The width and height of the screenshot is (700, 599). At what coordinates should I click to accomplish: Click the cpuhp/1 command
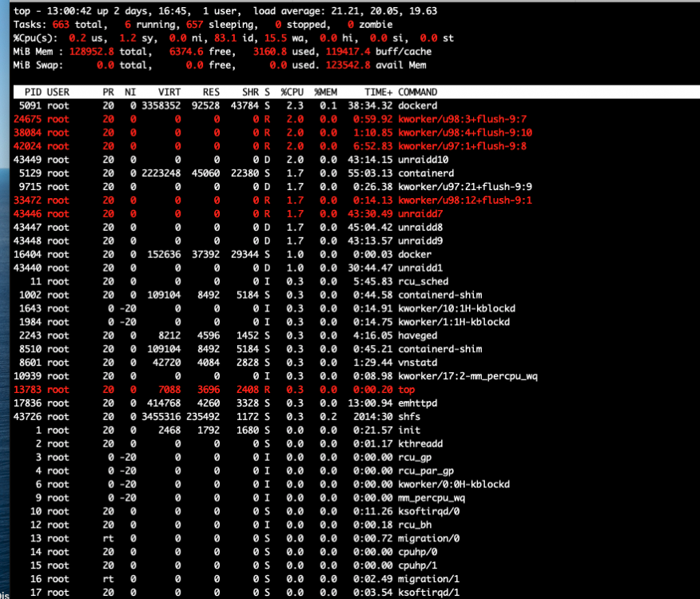pyautogui.click(x=417, y=565)
